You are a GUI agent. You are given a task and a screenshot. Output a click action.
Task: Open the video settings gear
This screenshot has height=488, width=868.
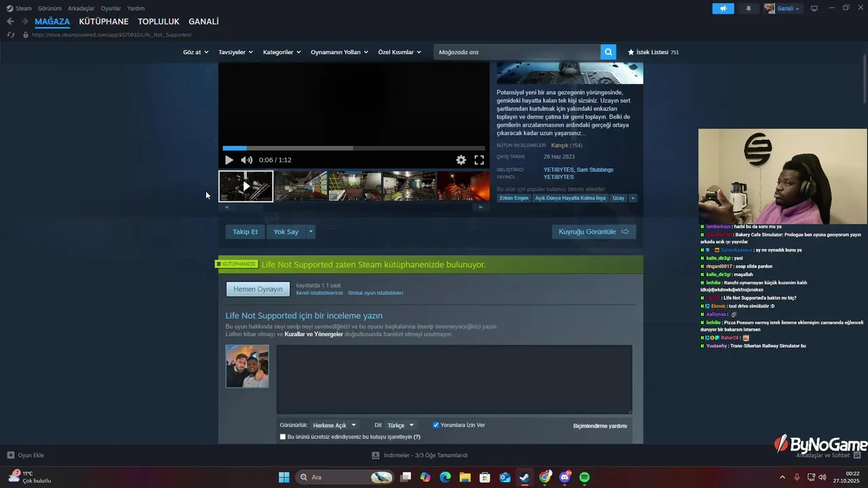[461, 160]
